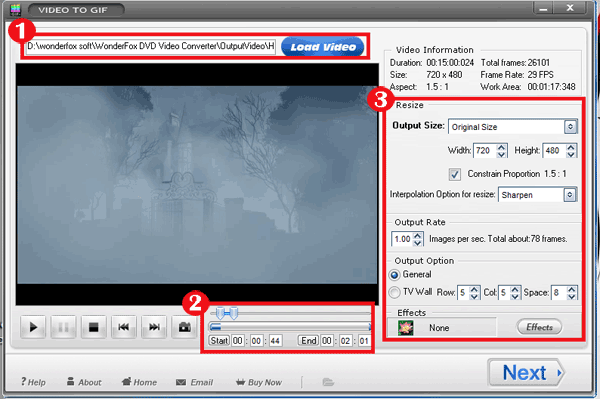Image resolution: width=600 pixels, height=399 pixels.
Task: Increase the Height value
Action: click(571, 147)
